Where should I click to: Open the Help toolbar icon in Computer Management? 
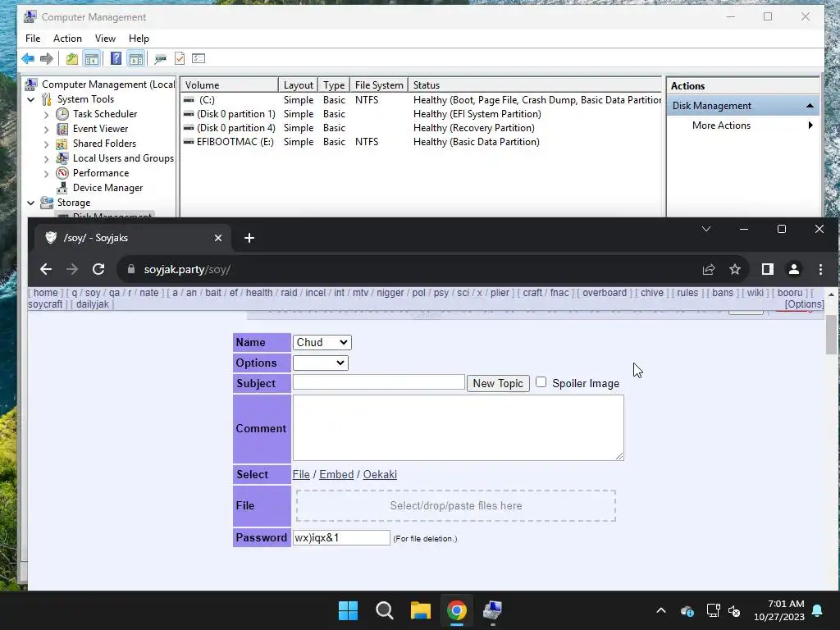[116, 58]
